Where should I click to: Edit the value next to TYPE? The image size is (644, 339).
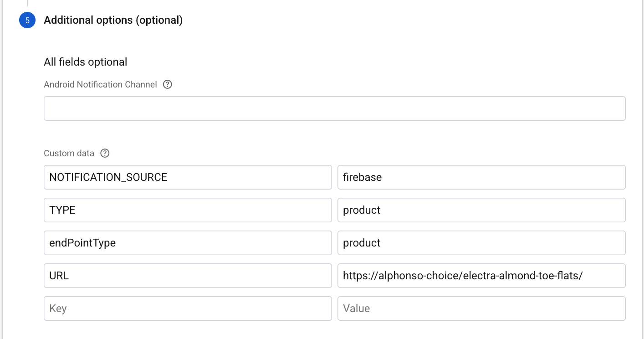click(x=481, y=210)
